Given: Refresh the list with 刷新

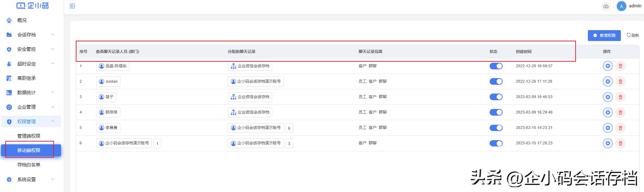Looking at the screenshot, I should 633,35.
